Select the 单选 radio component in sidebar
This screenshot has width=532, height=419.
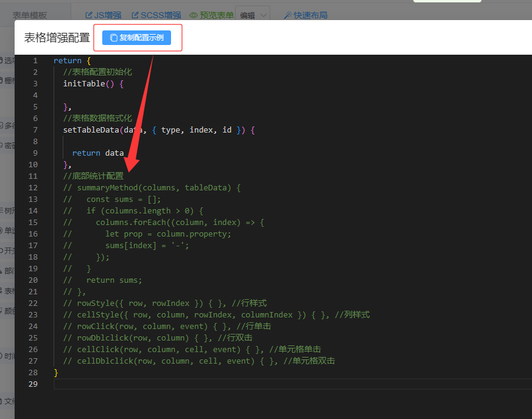click(x=9, y=230)
